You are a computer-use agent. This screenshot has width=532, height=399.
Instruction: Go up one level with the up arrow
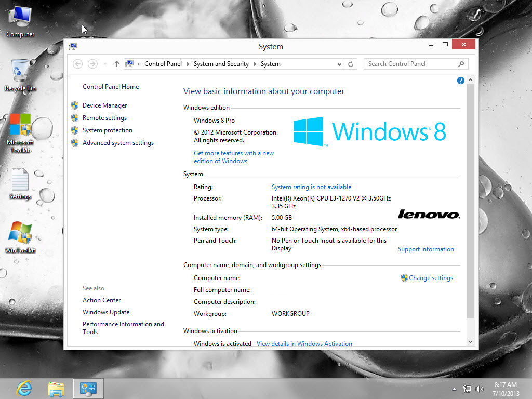(117, 64)
